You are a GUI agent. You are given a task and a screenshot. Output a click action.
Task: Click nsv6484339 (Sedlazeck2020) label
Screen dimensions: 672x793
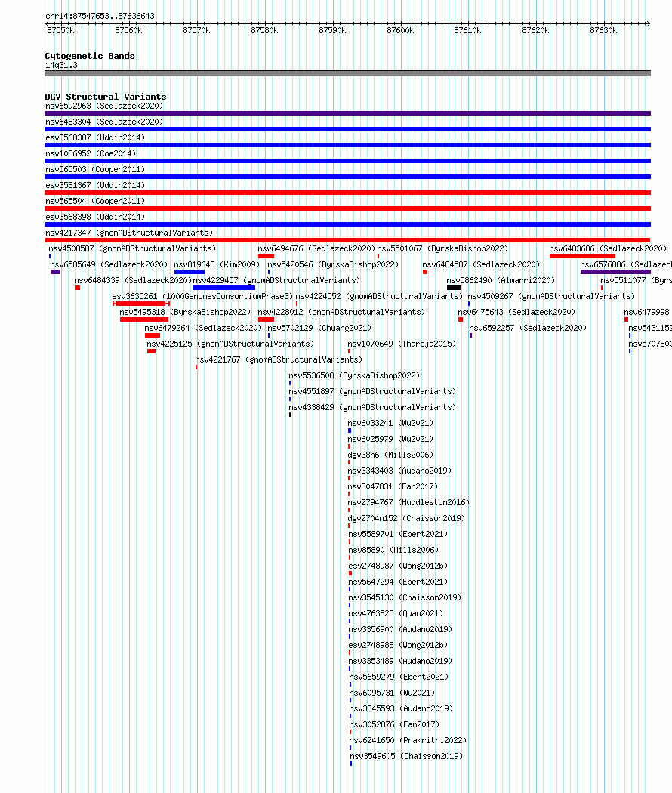(x=133, y=280)
